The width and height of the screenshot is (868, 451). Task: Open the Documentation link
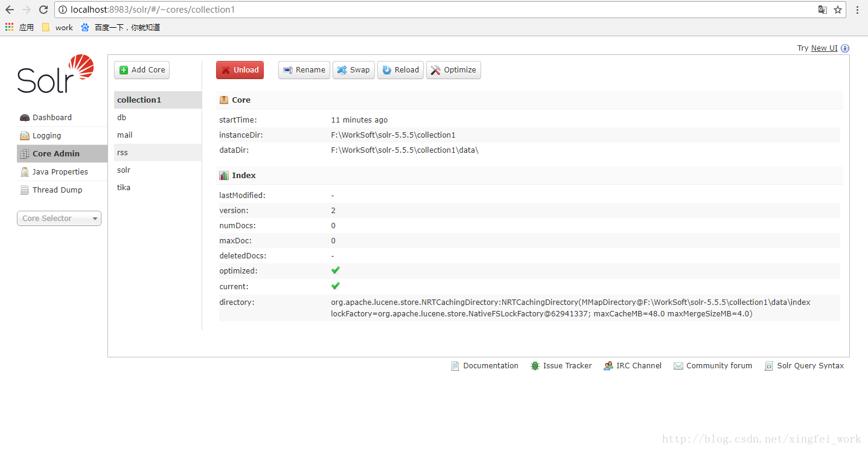click(491, 366)
